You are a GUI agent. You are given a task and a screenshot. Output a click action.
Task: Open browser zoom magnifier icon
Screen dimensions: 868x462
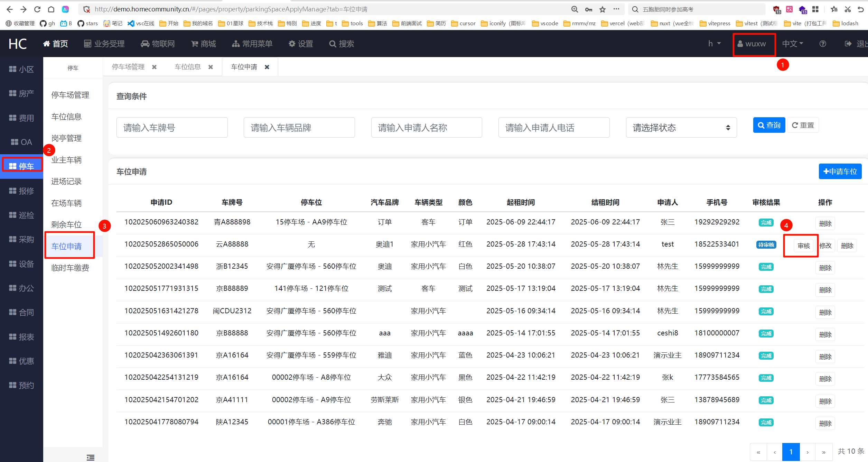pyautogui.click(x=575, y=9)
